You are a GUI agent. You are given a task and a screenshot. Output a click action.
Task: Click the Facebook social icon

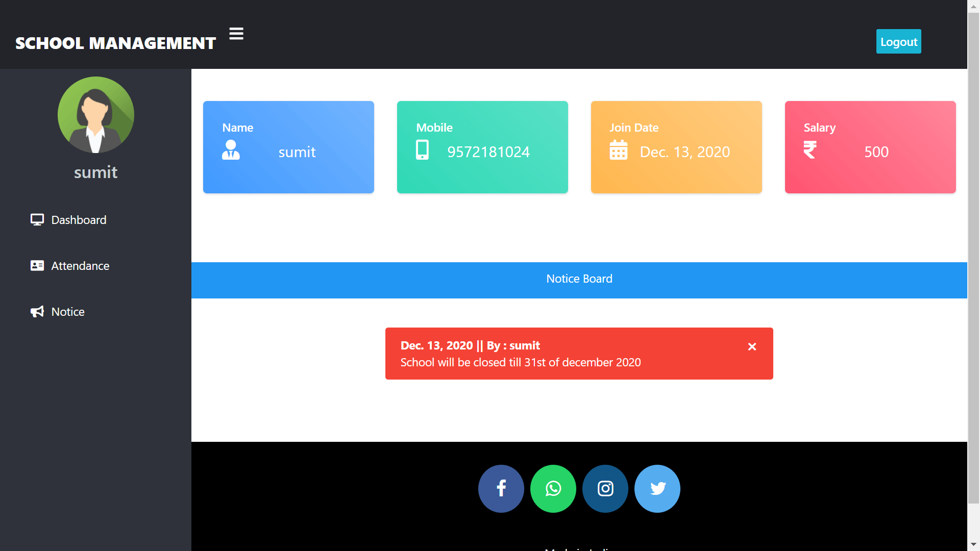[501, 488]
